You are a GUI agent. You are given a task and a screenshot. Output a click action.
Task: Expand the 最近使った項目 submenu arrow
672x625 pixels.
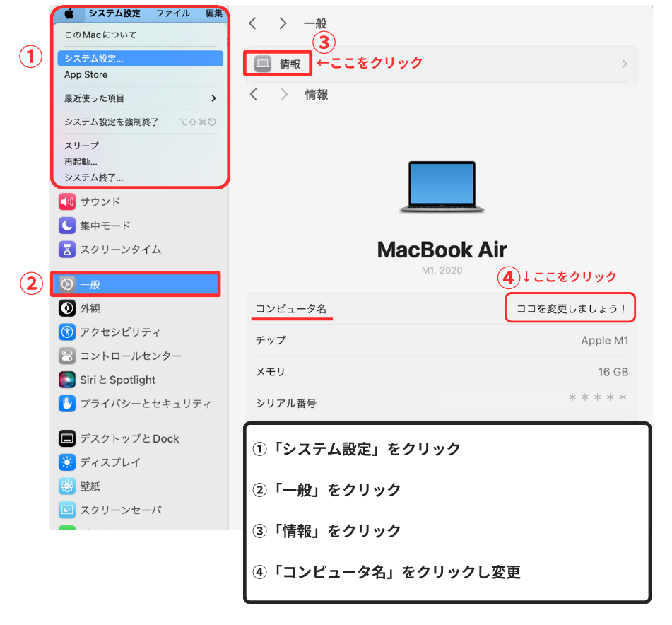pos(213,98)
